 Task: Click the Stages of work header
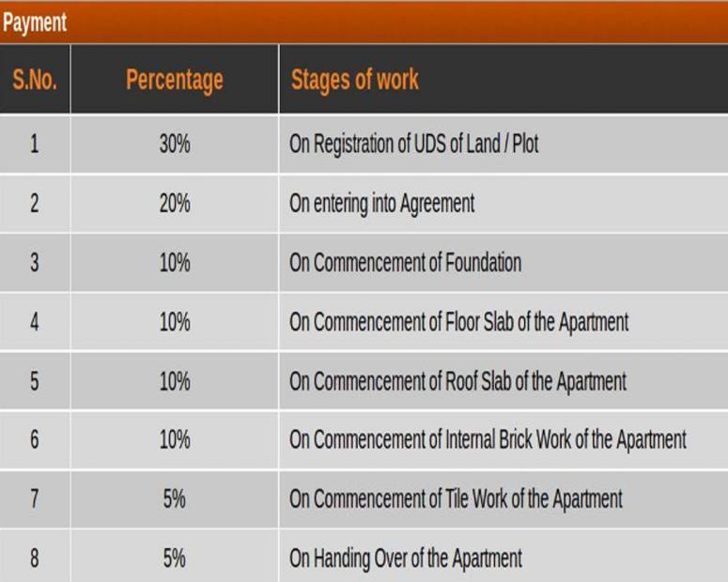pos(355,80)
